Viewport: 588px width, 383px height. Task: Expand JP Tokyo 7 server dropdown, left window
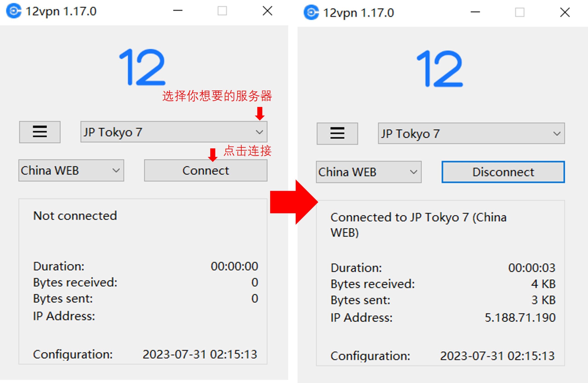pos(259,132)
